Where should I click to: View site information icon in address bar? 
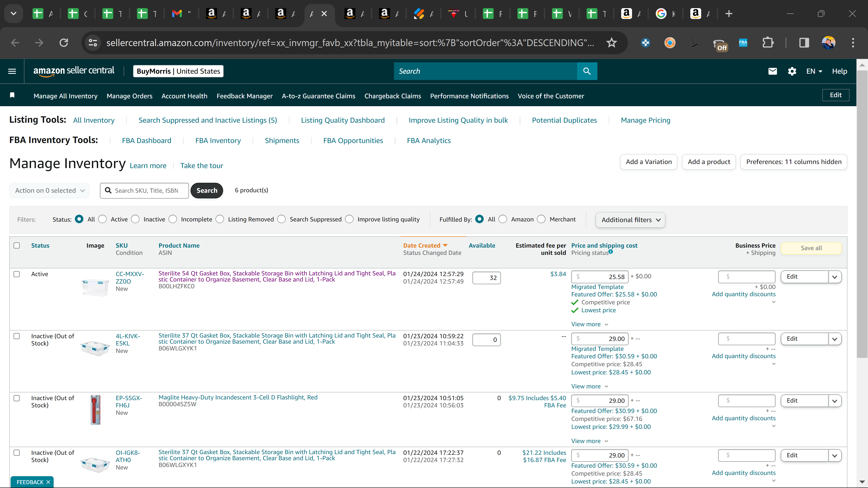(x=93, y=43)
